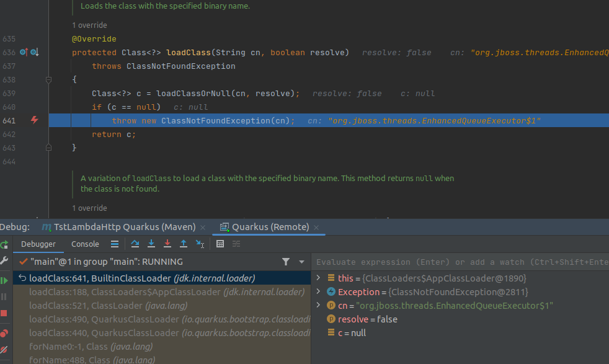This screenshot has height=364, width=609.
Task: Click Step Over icon
Action: [x=135, y=244]
